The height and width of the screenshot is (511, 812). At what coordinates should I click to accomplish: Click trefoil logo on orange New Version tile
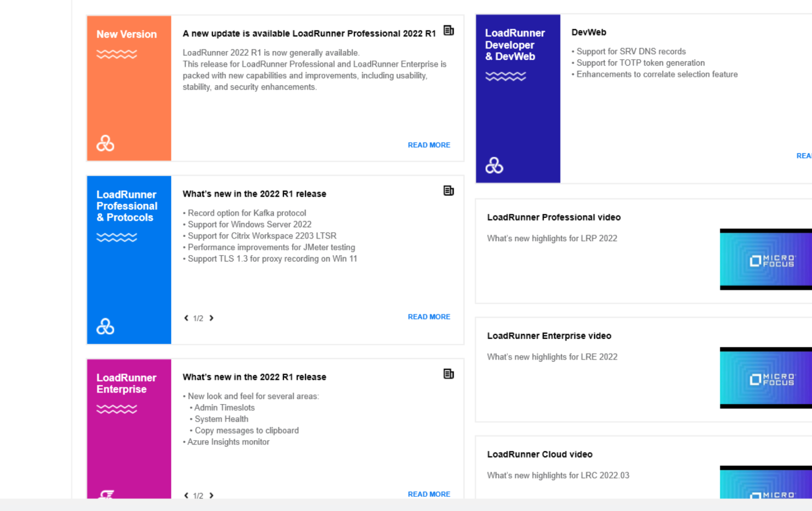(105, 143)
